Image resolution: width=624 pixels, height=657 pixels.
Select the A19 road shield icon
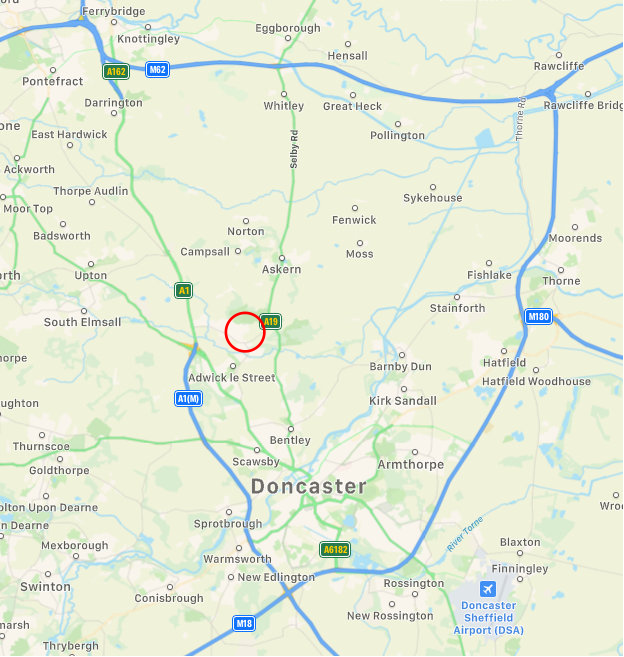(x=270, y=322)
